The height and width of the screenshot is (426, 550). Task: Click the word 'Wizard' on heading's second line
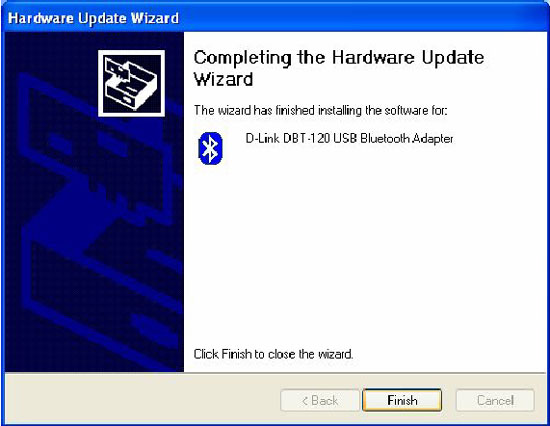(223, 79)
